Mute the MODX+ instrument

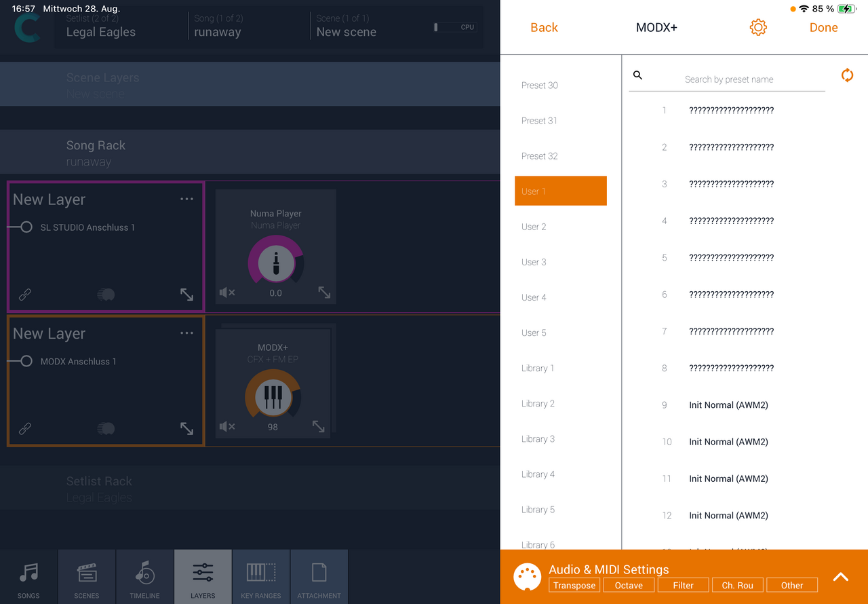coord(227,426)
